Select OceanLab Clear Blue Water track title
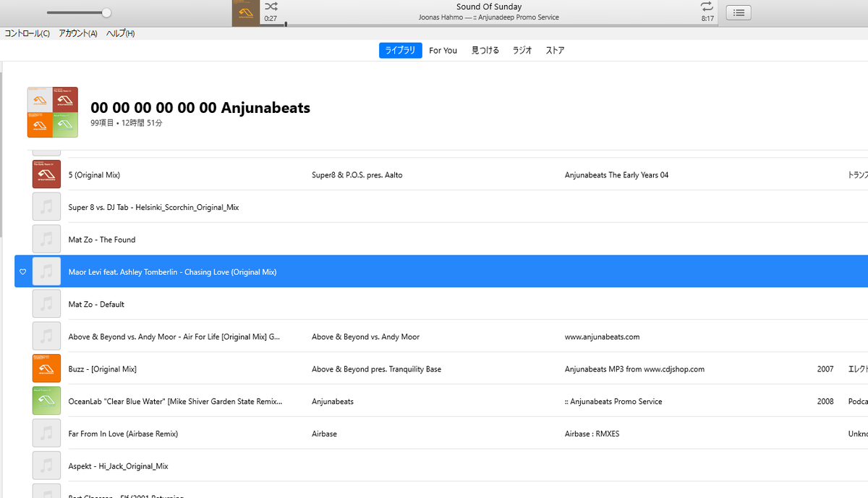This screenshot has width=868, height=498. click(x=175, y=401)
